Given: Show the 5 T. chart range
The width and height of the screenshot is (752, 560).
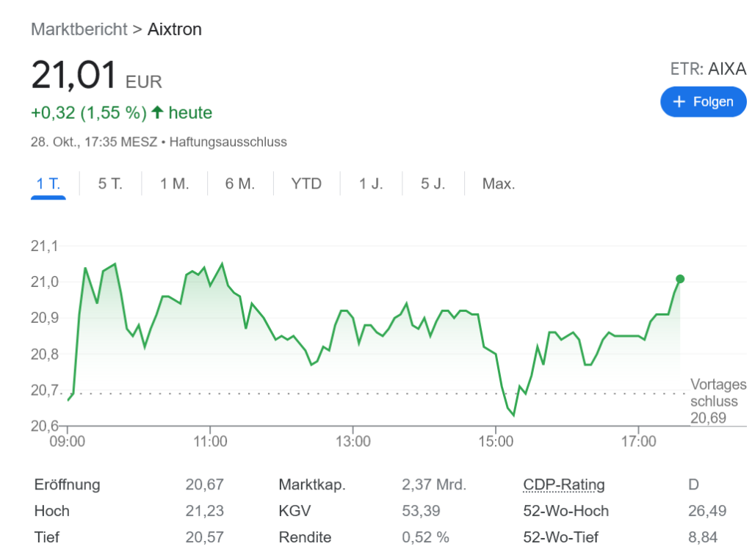Looking at the screenshot, I should [110, 183].
